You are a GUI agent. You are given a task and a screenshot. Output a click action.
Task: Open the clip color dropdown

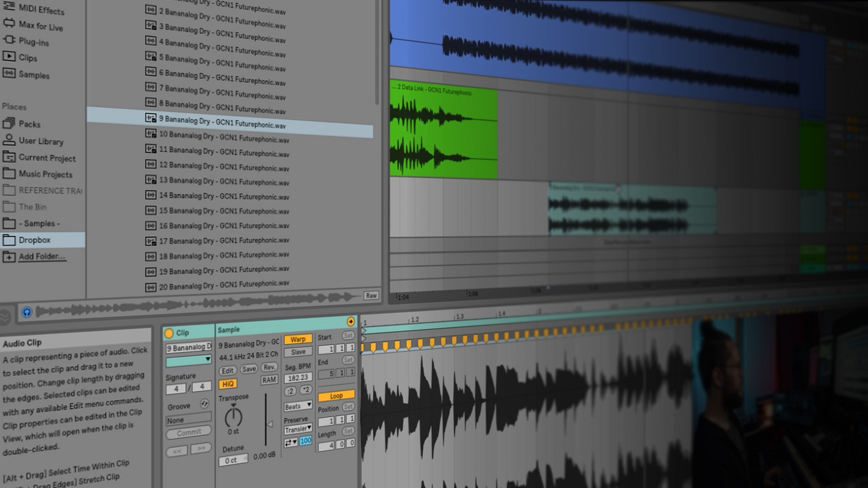[x=189, y=360]
